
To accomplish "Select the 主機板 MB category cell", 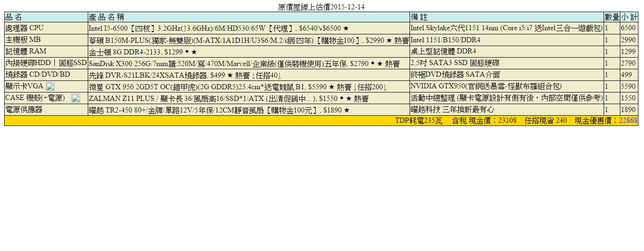I will coord(46,40).
